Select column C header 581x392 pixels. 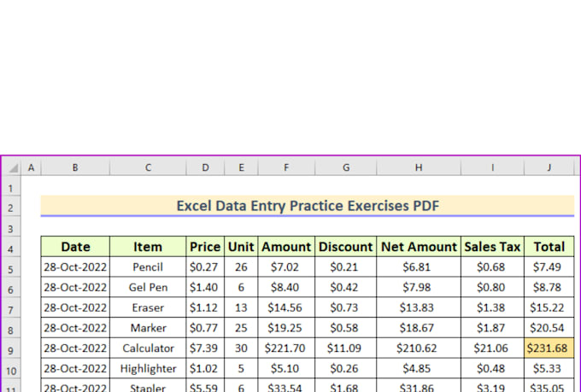click(x=148, y=168)
